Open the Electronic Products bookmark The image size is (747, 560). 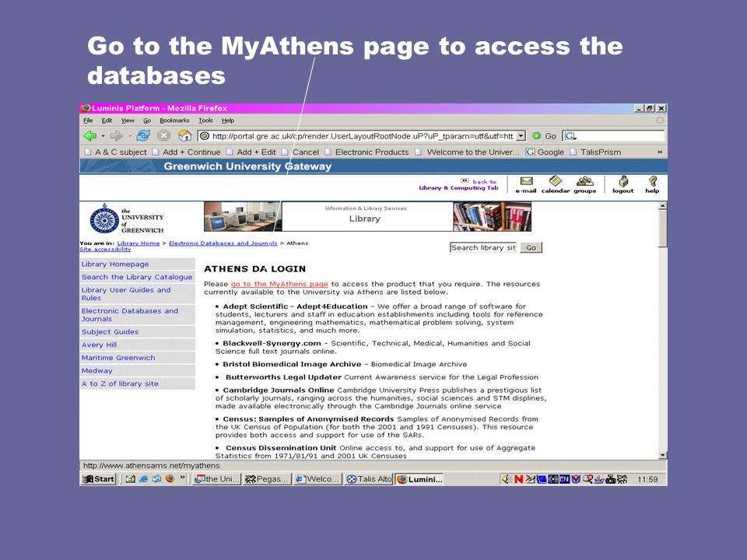(x=366, y=152)
